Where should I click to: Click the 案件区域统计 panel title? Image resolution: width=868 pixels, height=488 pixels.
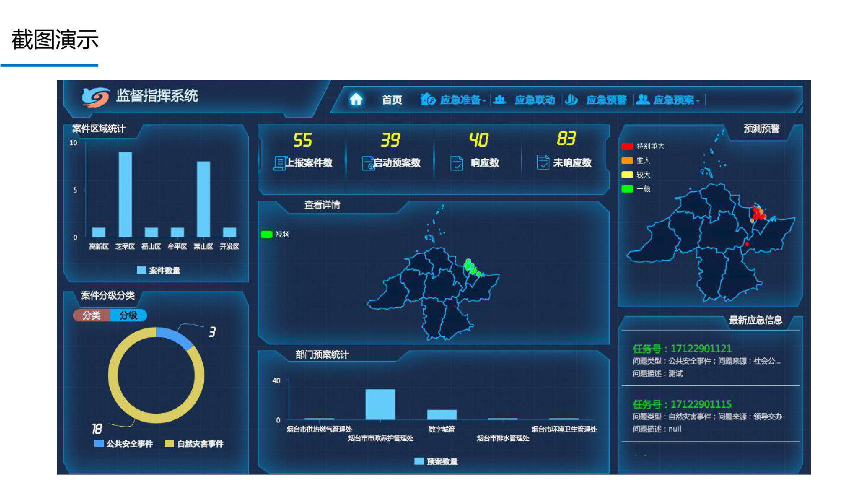(x=99, y=128)
